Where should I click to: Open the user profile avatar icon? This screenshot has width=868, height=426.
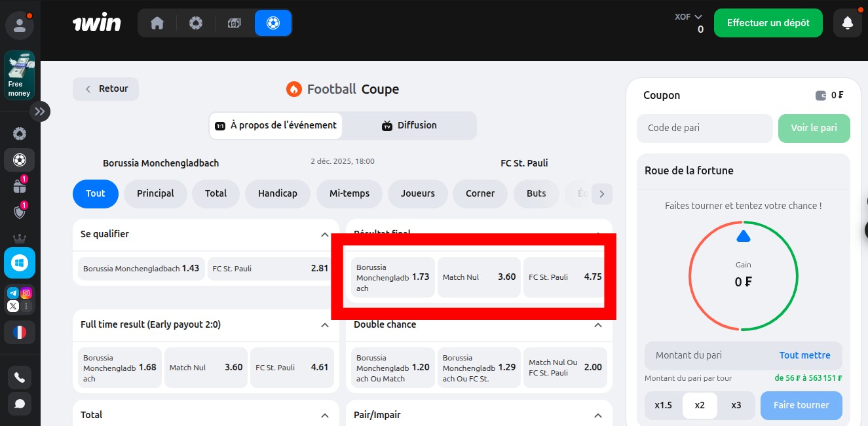pos(20,26)
